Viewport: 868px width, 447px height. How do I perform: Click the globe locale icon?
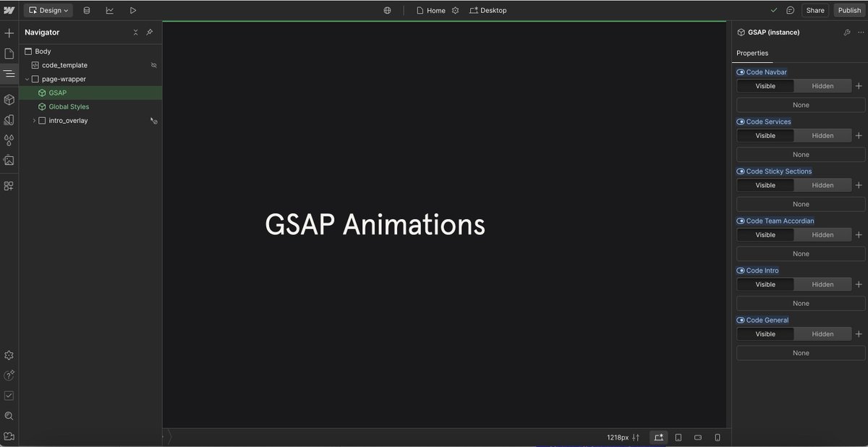coord(388,10)
